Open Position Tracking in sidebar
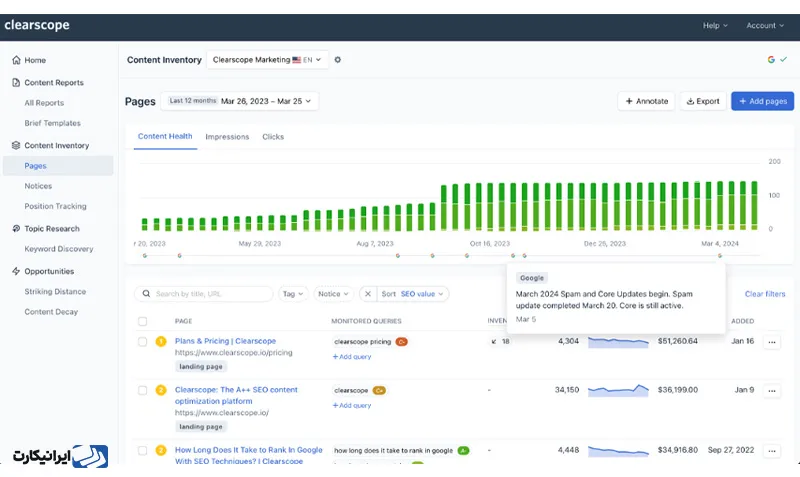 click(x=56, y=207)
